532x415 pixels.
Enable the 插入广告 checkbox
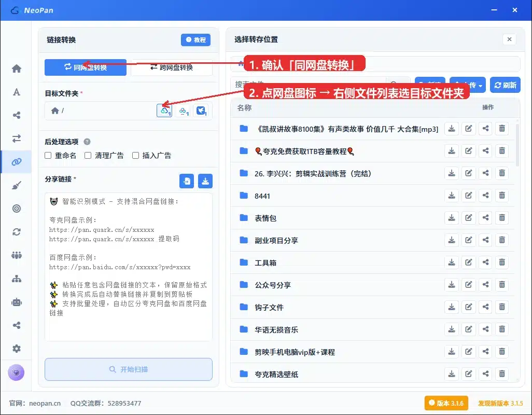pos(135,156)
